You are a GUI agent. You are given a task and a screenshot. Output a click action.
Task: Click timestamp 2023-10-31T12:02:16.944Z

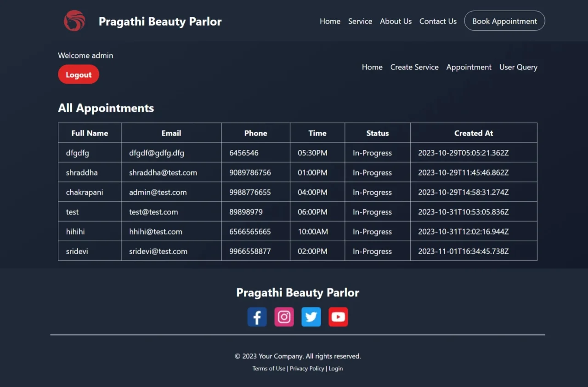(x=464, y=232)
